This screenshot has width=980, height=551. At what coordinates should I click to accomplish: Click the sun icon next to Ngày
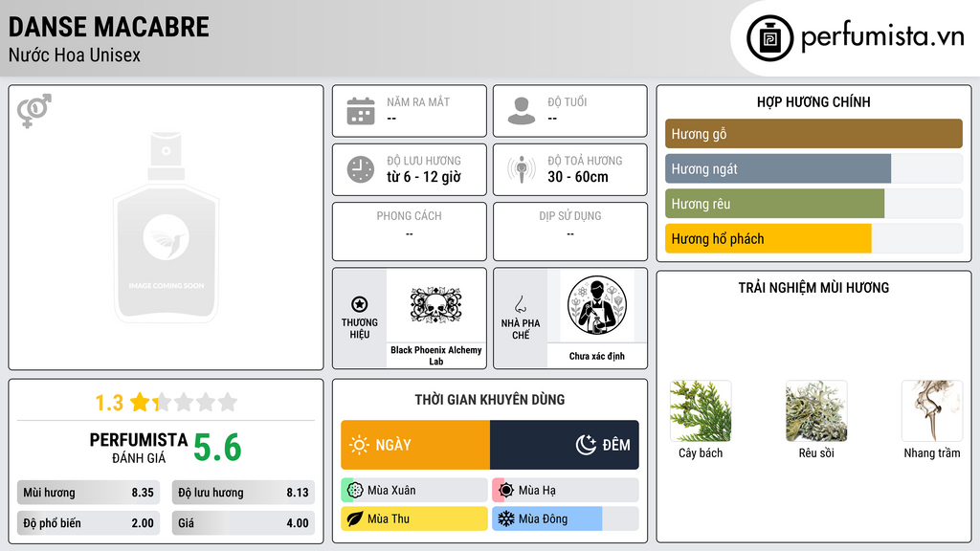[x=359, y=445]
